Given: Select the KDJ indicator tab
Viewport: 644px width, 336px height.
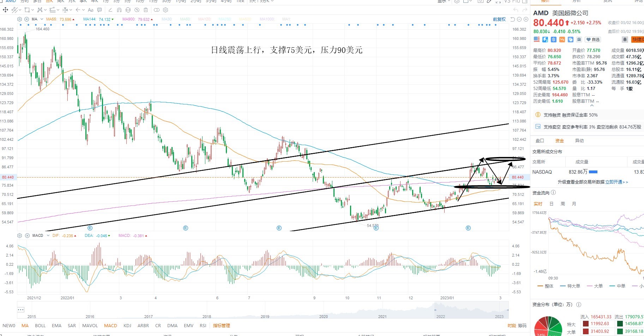Looking at the screenshot, I should coord(127,325).
